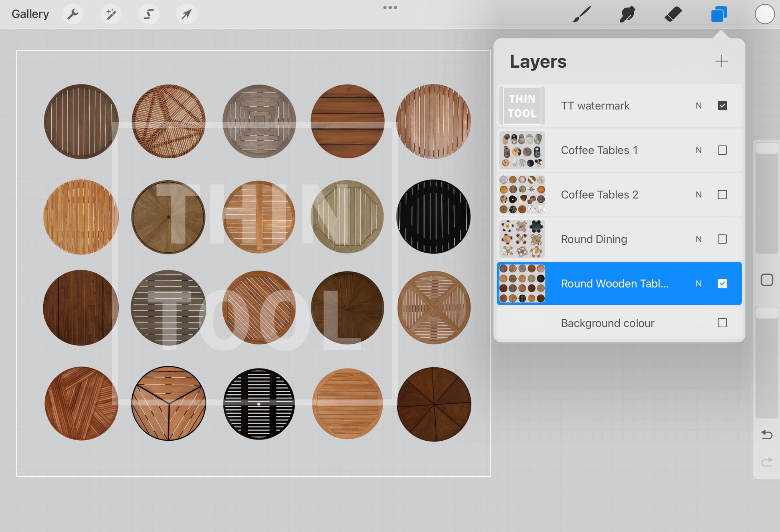This screenshot has height=532, width=780.
Task: Select the Round Dining layer
Action: [619, 239]
